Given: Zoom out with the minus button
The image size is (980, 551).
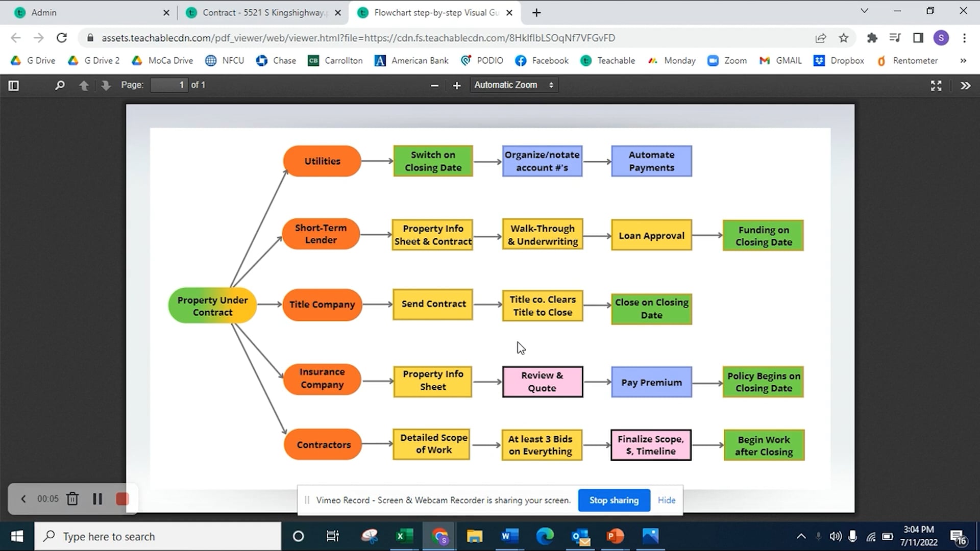Looking at the screenshot, I should click(434, 86).
